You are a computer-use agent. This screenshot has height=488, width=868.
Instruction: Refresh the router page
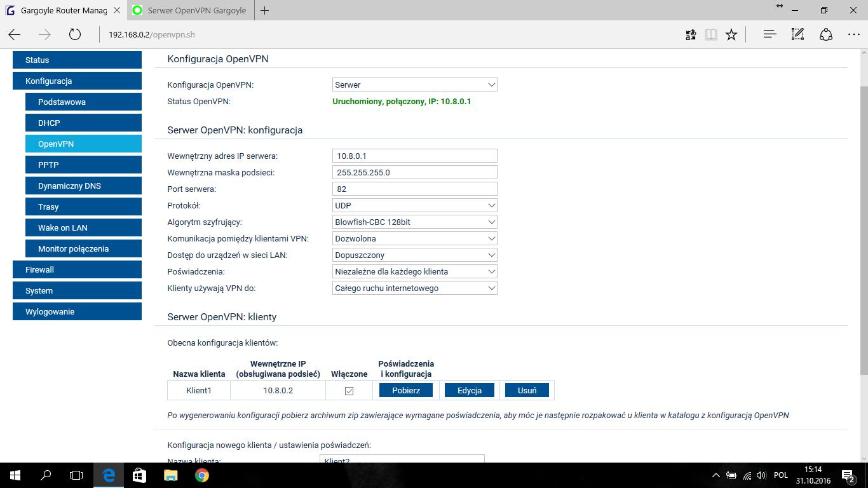point(75,34)
